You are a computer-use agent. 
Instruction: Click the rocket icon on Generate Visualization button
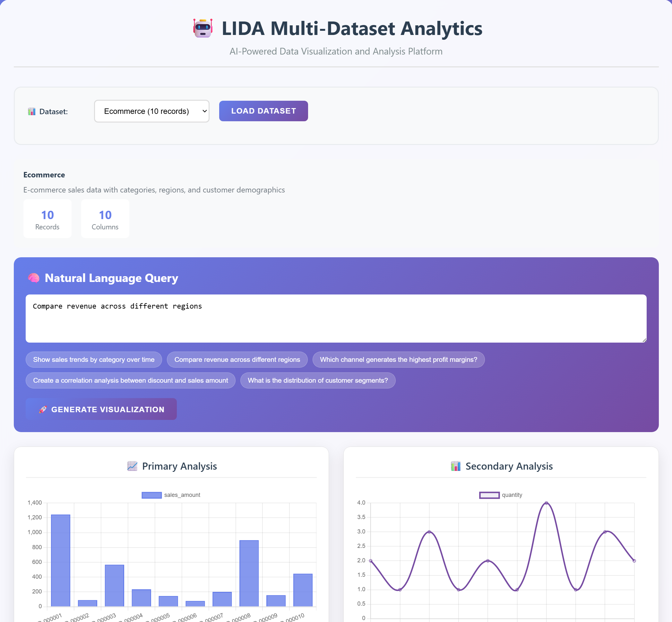[43, 409]
